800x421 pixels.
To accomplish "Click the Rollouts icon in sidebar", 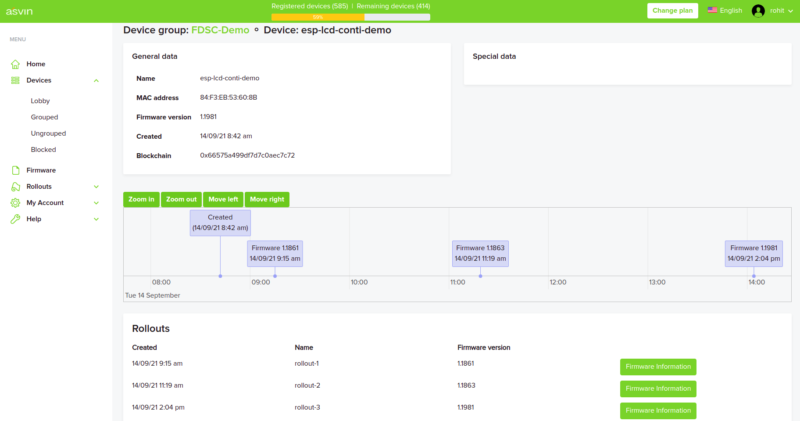I will coord(16,187).
